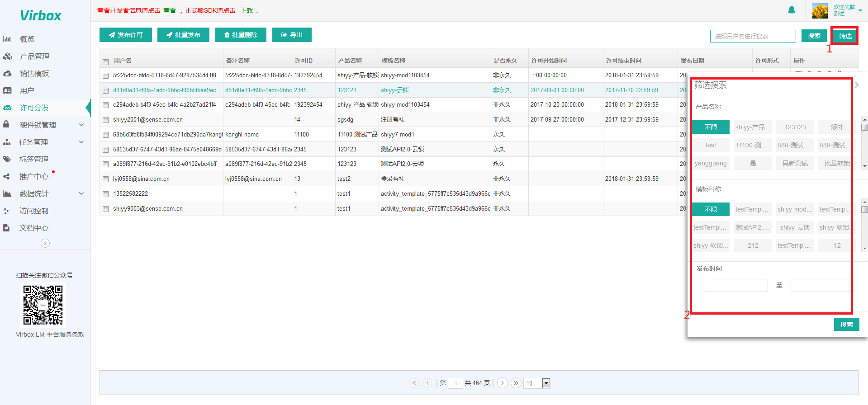Jump to the last page of results
The height and width of the screenshot is (405, 868).
click(516, 383)
